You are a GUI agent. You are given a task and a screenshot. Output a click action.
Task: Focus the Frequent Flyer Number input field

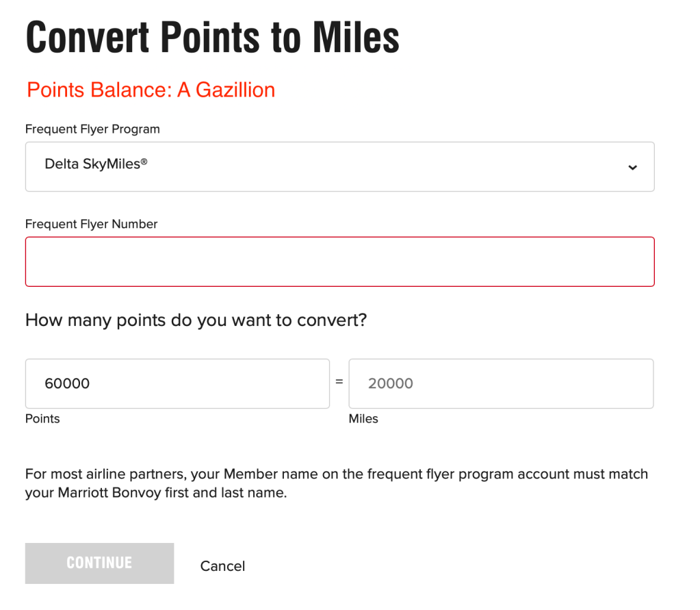pos(339,262)
